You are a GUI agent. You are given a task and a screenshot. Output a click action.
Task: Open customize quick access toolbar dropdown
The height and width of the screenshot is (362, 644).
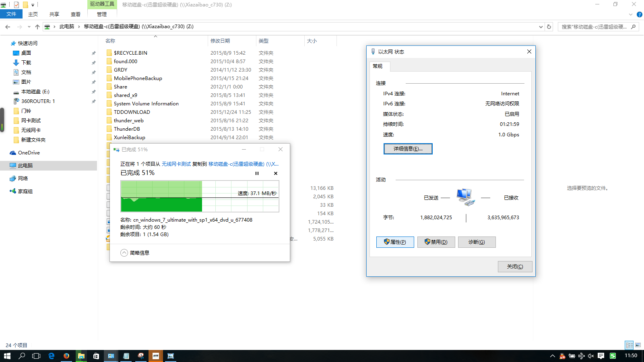click(33, 5)
